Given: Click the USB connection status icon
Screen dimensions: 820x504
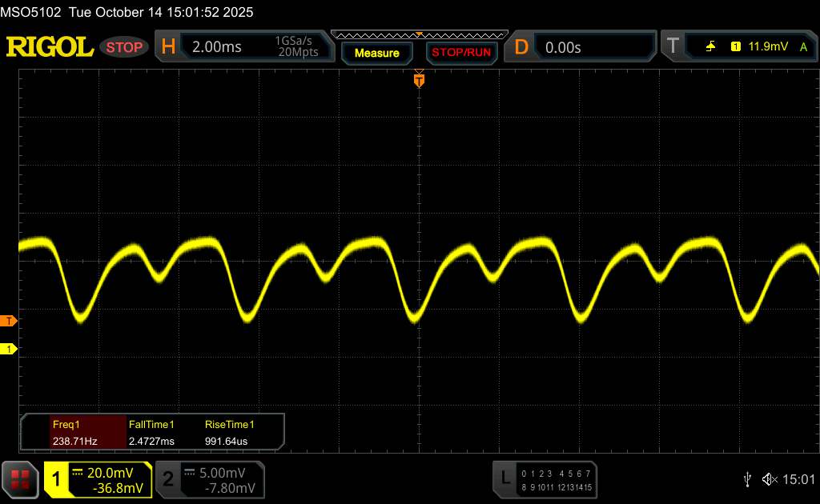Looking at the screenshot, I should coord(747,479).
